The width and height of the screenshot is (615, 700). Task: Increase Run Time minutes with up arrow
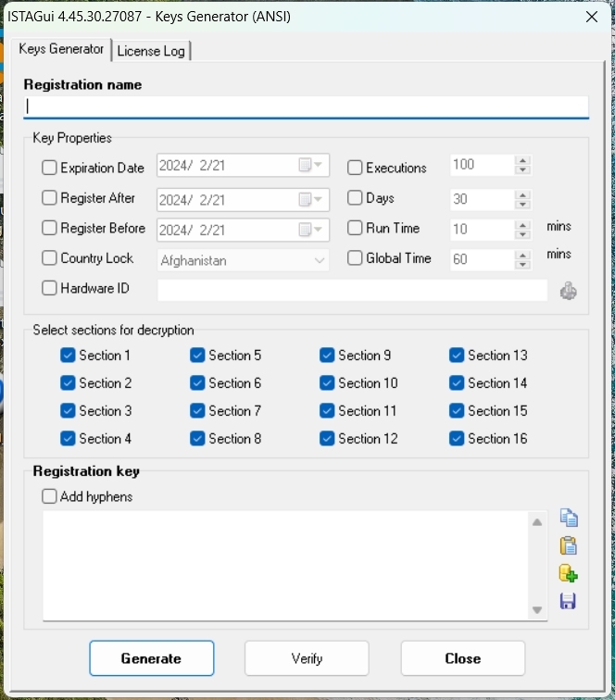click(x=522, y=225)
